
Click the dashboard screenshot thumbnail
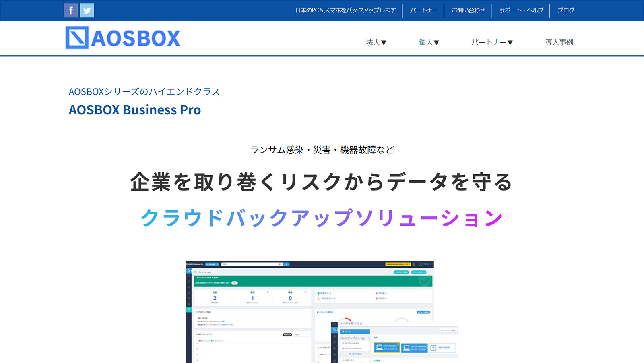(322, 312)
